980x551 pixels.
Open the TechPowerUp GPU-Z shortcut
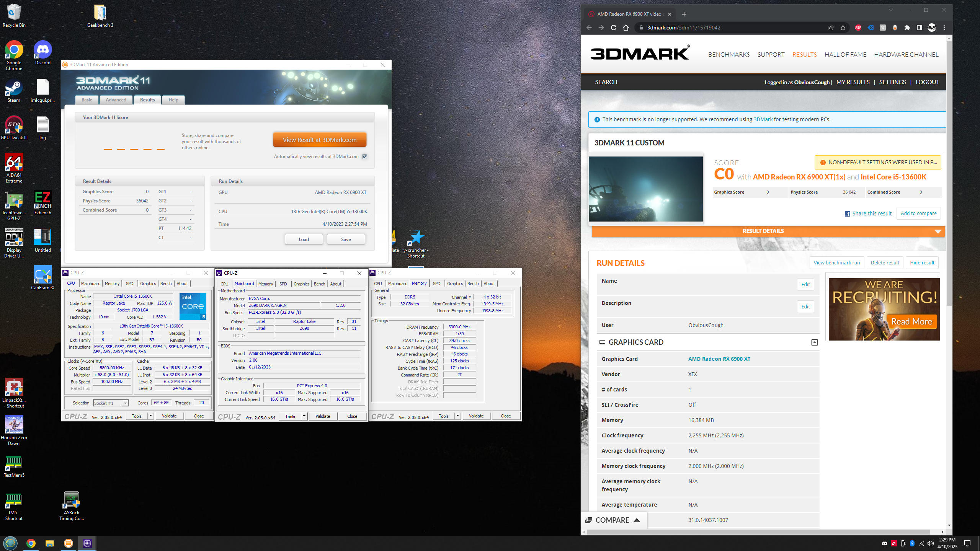(x=14, y=205)
